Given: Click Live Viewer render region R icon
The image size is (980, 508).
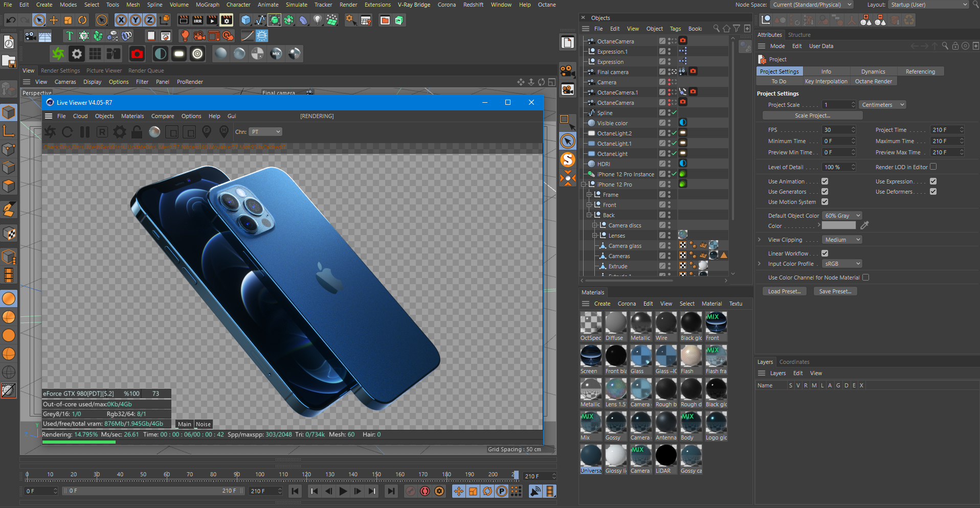Looking at the screenshot, I should [x=102, y=132].
